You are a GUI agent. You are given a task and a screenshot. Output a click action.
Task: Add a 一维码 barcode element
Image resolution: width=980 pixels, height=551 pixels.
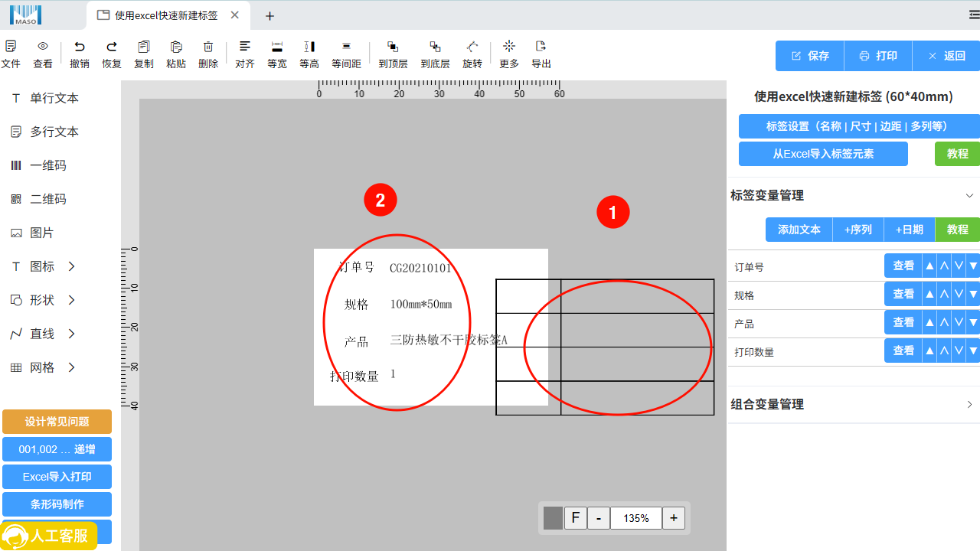40,165
